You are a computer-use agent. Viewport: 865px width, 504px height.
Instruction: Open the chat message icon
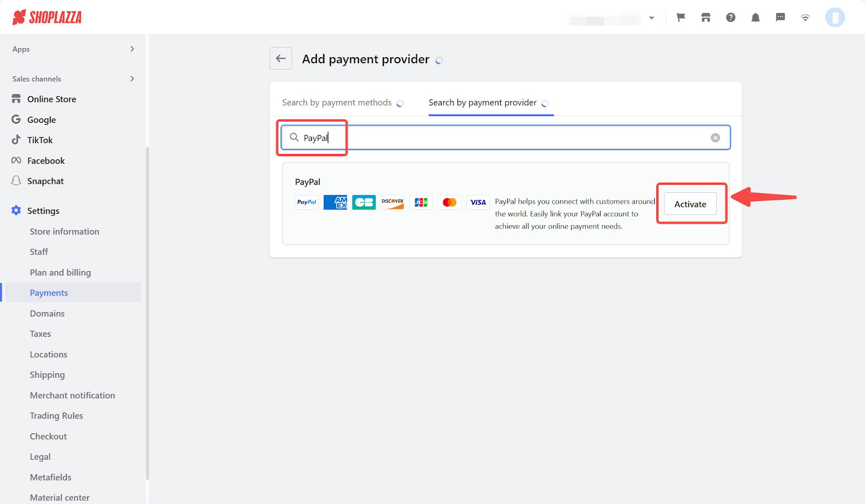pos(781,17)
